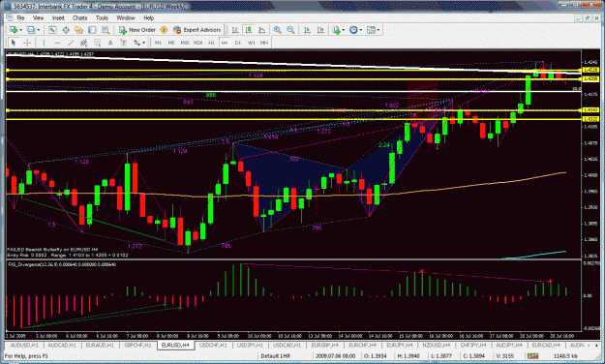Switch to the USDJPY,H1 chart tab
605x364 pixels.
pos(250,345)
